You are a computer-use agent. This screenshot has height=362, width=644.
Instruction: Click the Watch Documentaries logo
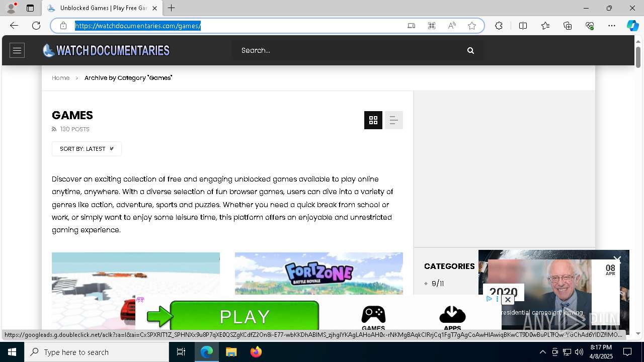point(106,50)
